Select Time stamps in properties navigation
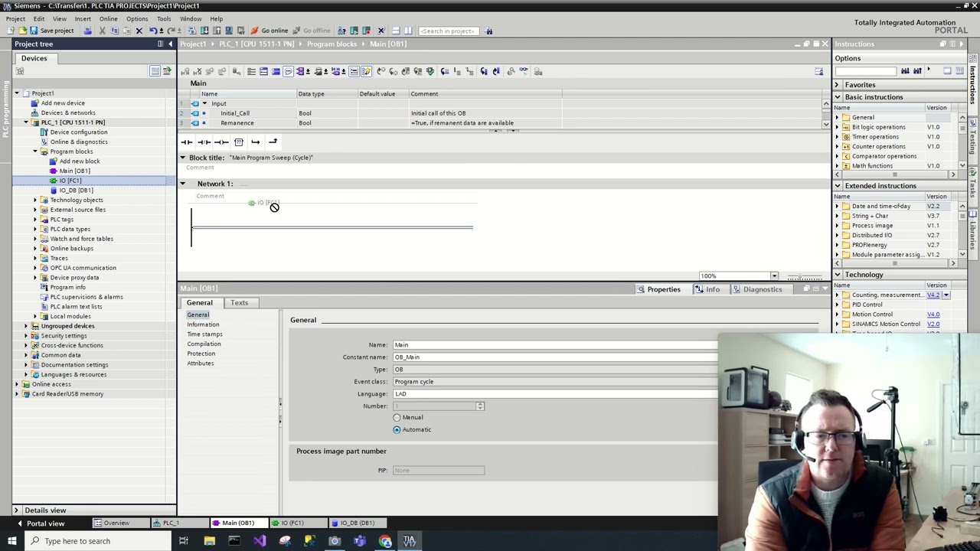Screen dimensions: 980x551 click(204, 334)
